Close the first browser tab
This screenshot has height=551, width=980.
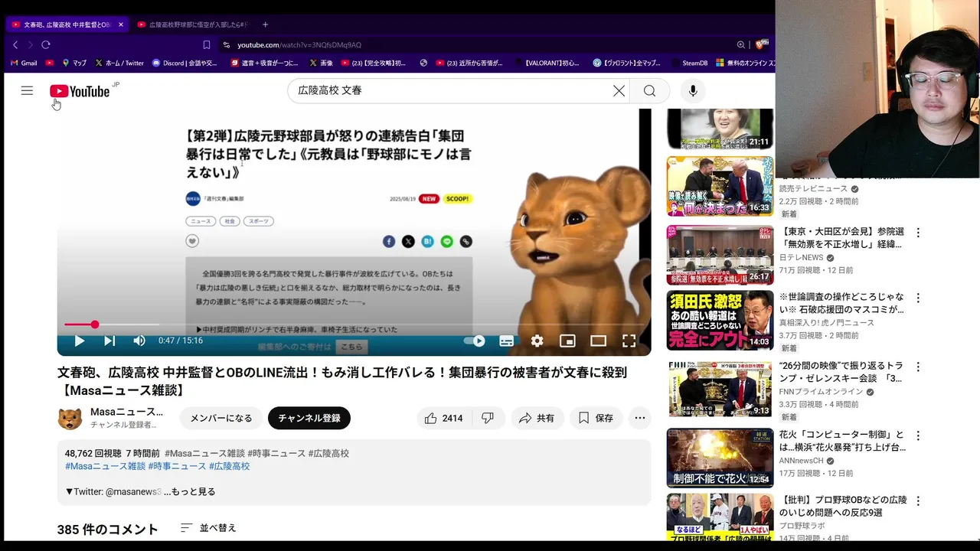120,24
